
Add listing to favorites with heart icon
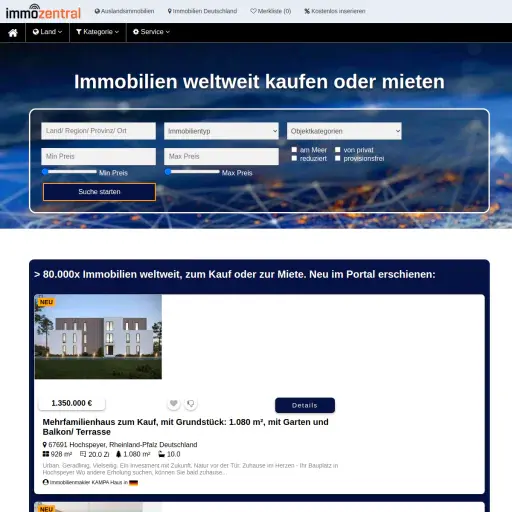point(173,404)
